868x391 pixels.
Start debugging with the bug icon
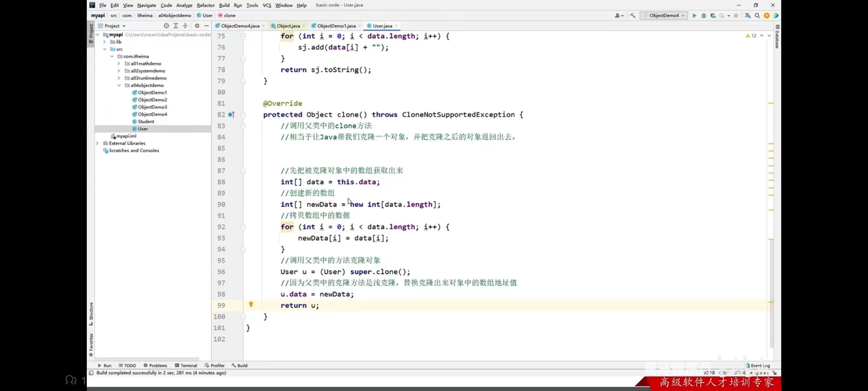[x=703, y=16]
